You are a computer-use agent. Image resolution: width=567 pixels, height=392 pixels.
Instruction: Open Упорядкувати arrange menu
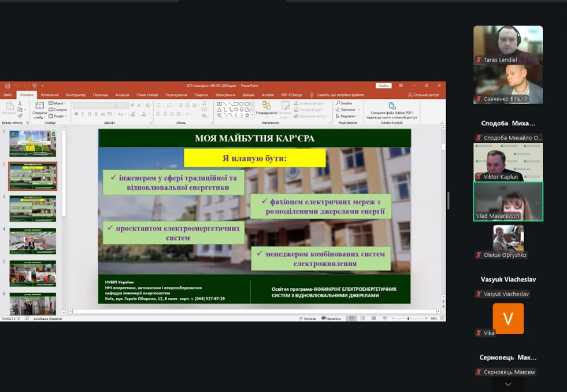tap(266, 109)
